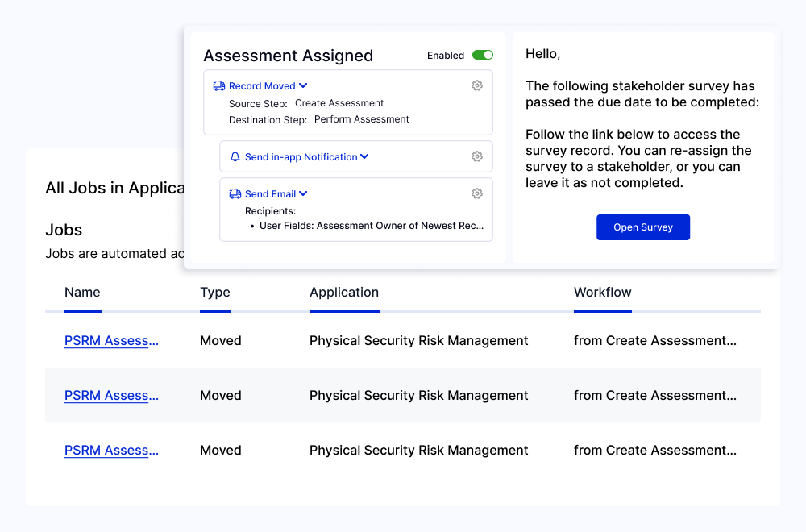Select Destination Step value Perform Assessment

tap(361, 119)
